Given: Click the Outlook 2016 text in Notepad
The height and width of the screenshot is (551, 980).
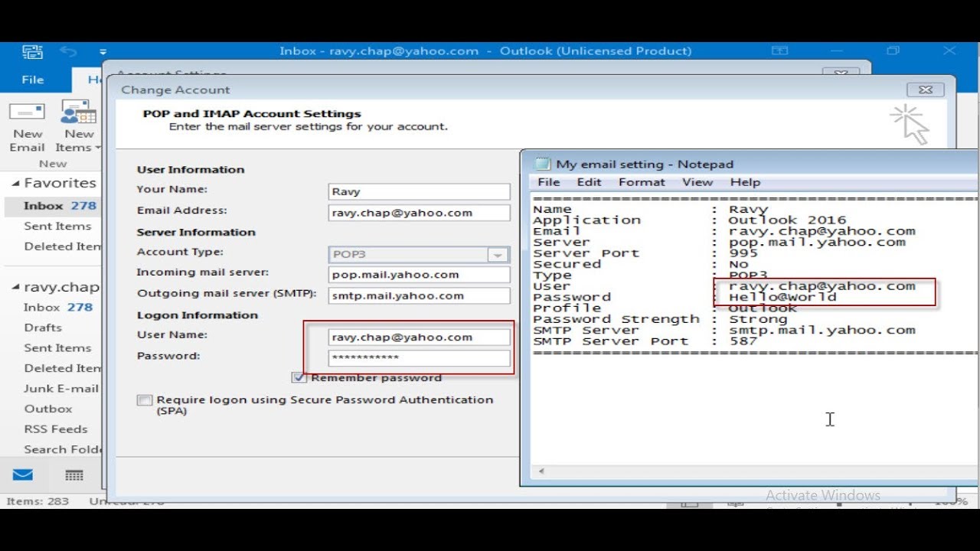Looking at the screenshot, I should [x=787, y=220].
